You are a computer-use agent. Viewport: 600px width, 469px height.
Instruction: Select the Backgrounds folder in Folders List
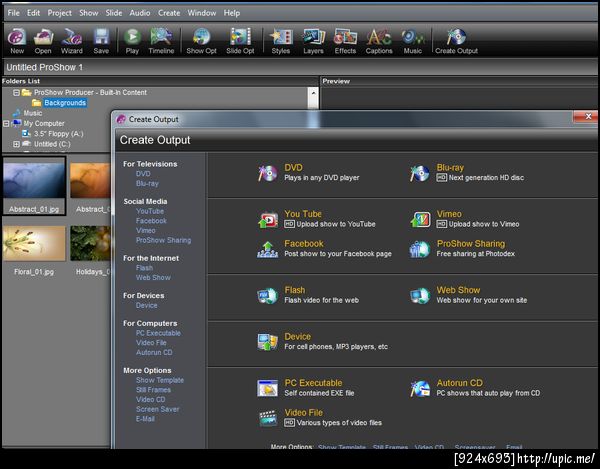click(65, 103)
